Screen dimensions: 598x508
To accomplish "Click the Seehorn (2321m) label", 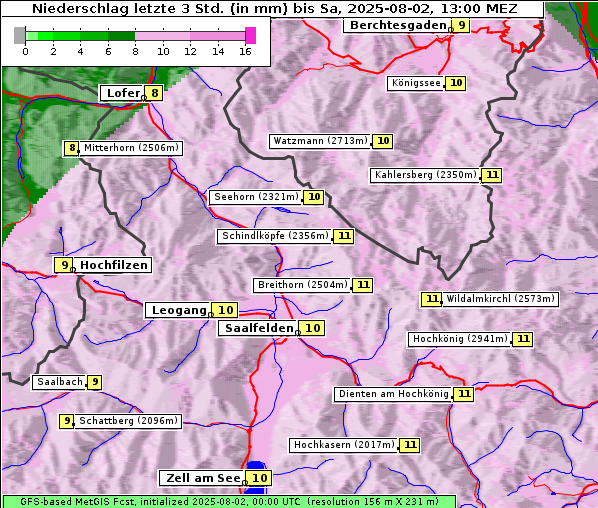I will pyautogui.click(x=256, y=197).
